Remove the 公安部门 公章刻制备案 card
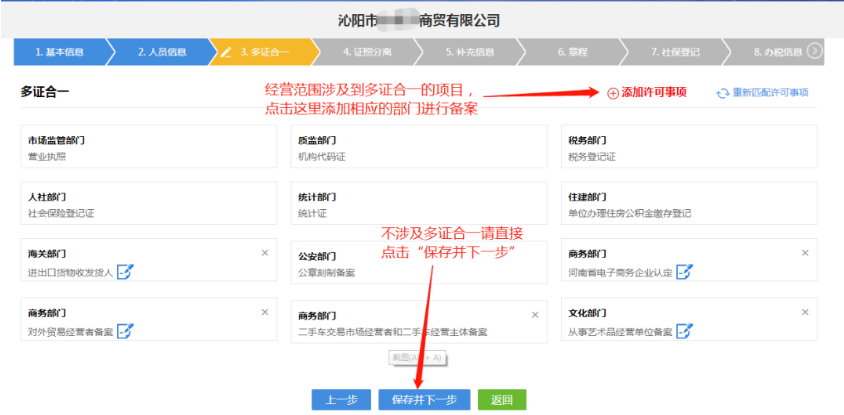This screenshot has width=844, height=415. click(x=534, y=253)
